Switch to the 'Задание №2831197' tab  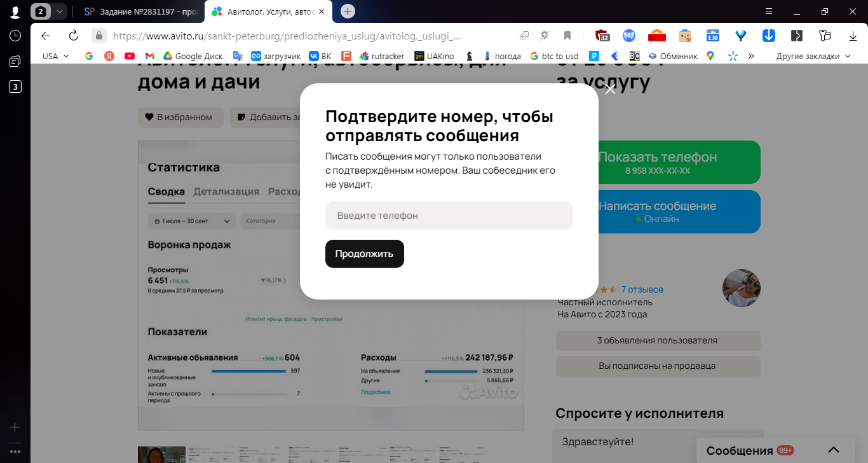click(140, 11)
